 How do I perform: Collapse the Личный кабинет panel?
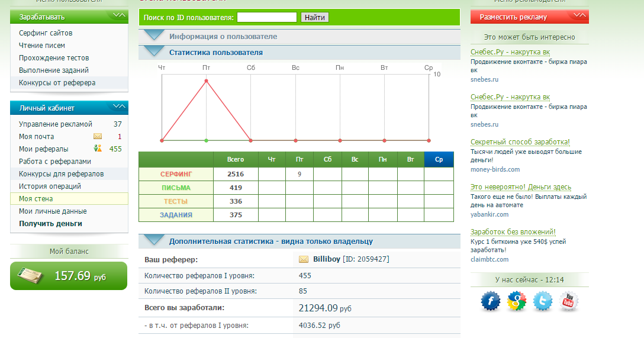point(120,107)
